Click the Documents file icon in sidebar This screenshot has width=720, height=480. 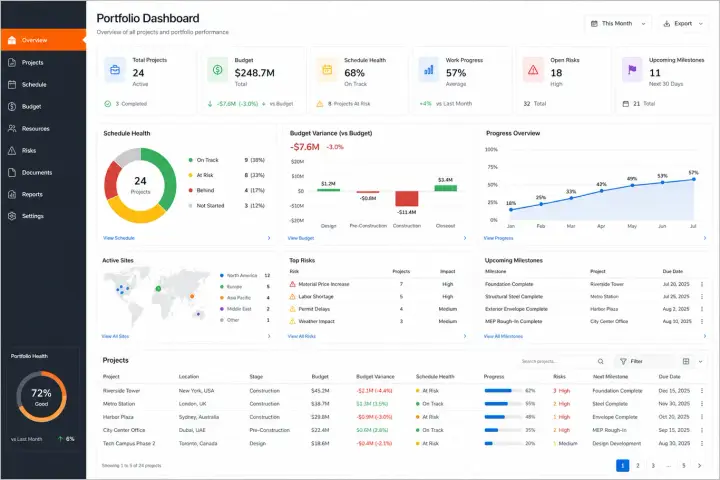12,172
